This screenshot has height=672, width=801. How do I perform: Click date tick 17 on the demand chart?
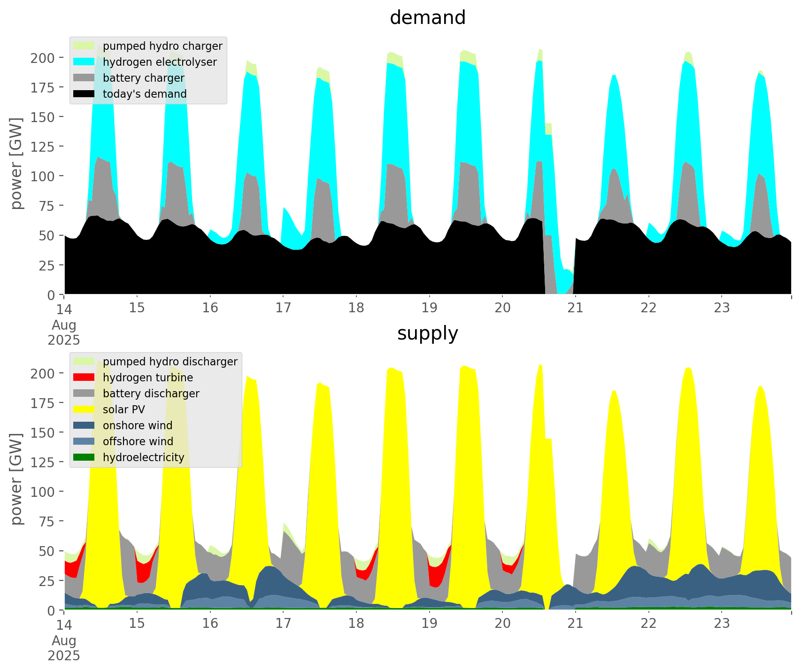[283, 308]
